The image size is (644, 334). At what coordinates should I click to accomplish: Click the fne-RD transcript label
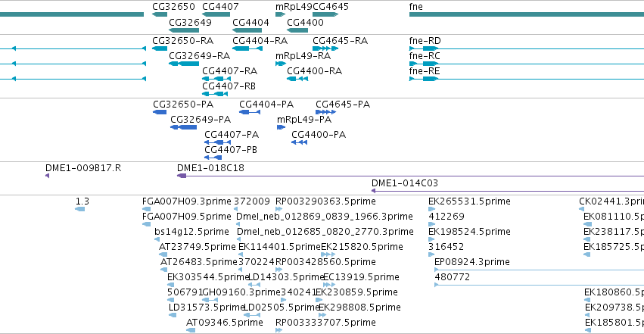425,41
